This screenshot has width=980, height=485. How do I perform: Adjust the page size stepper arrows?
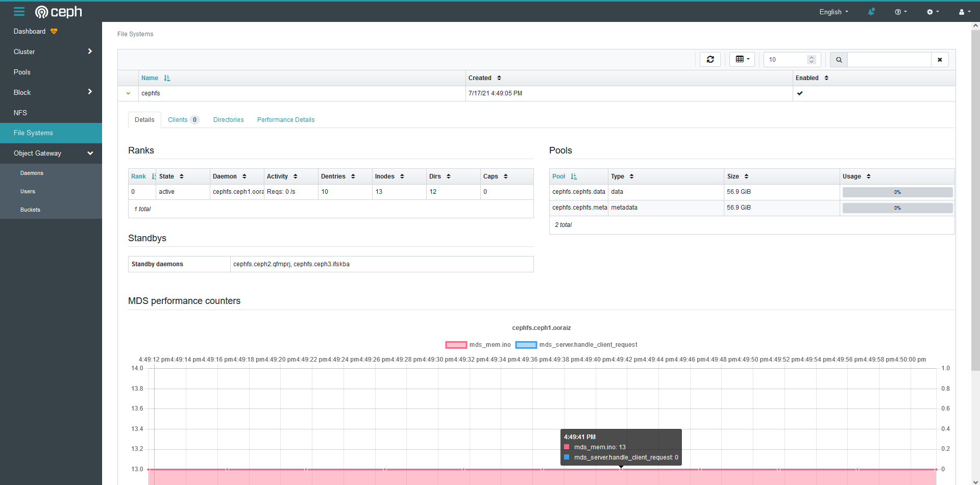[x=812, y=60]
